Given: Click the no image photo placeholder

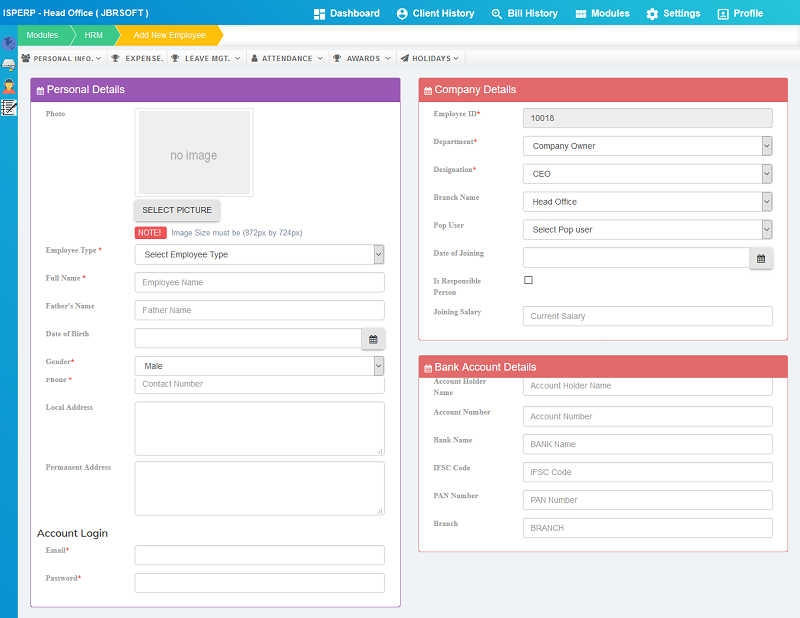Looking at the screenshot, I should (x=194, y=153).
